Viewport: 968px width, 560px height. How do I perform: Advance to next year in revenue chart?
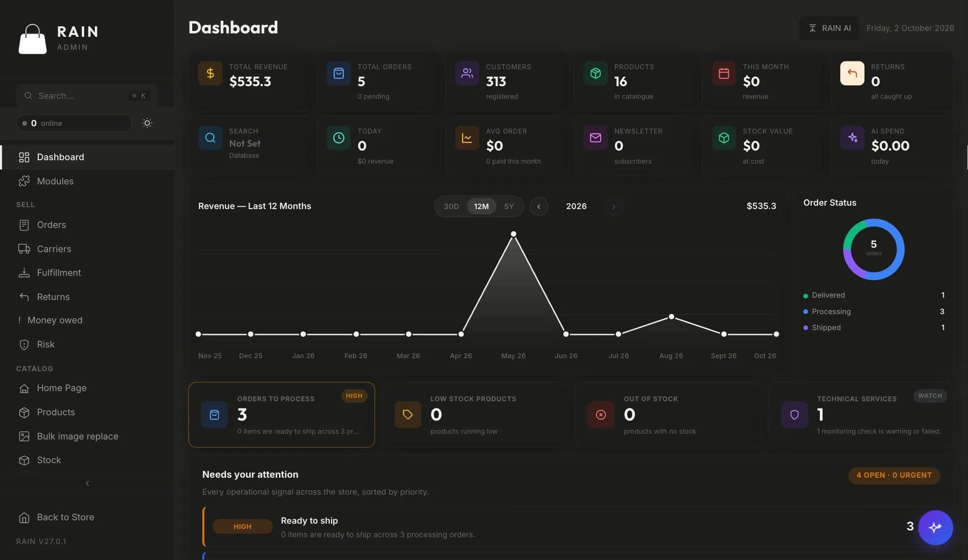coord(614,206)
